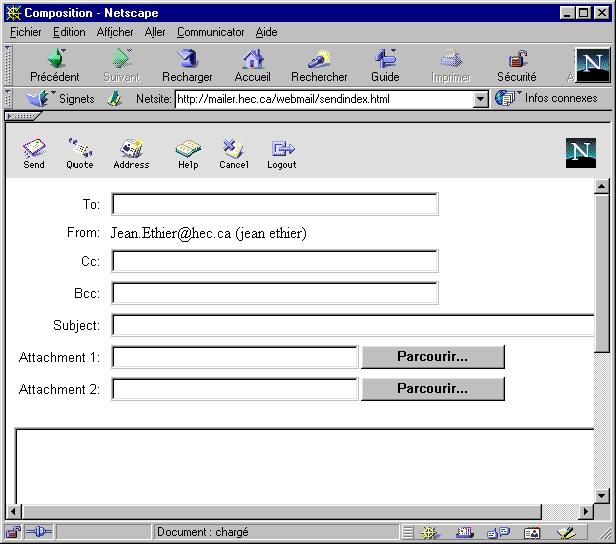
Task: Click the page location proxy icon
Action: (114, 99)
